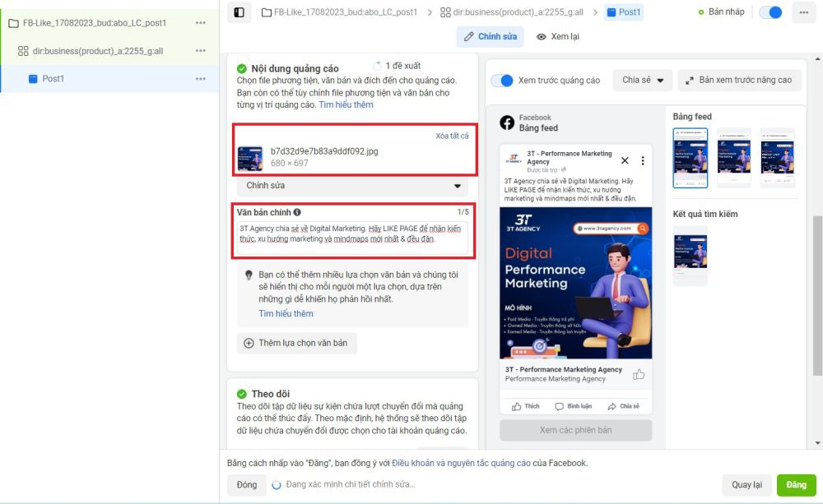
Task: Select dir:business ad set in sidebar tree
Action: click(98, 51)
